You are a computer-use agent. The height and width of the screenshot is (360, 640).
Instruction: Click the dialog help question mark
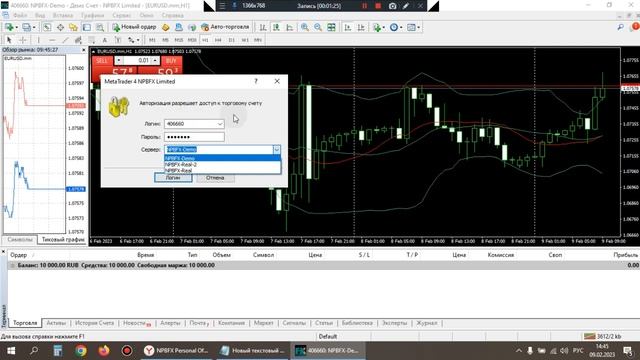pos(256,81)
